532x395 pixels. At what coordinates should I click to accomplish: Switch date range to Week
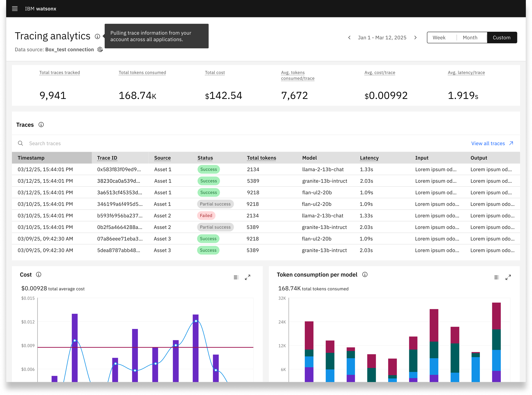[x=442, y=37]
